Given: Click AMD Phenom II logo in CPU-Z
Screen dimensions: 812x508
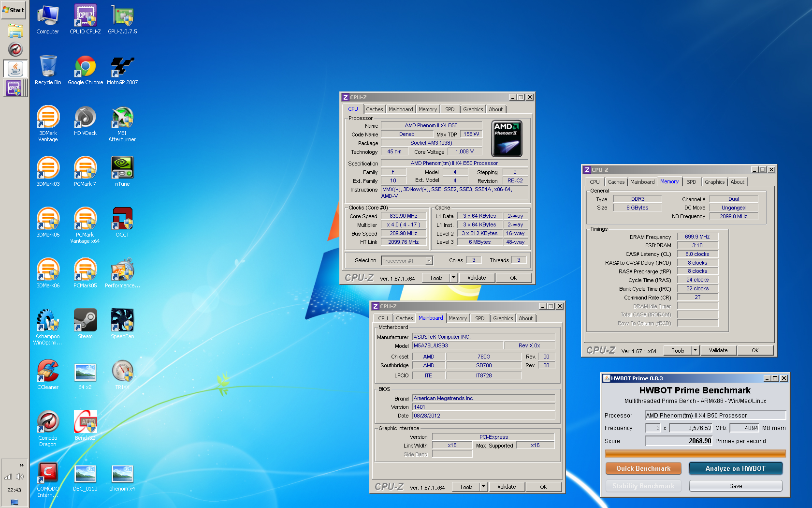Looking at the screenshot, I should (507, 138).
